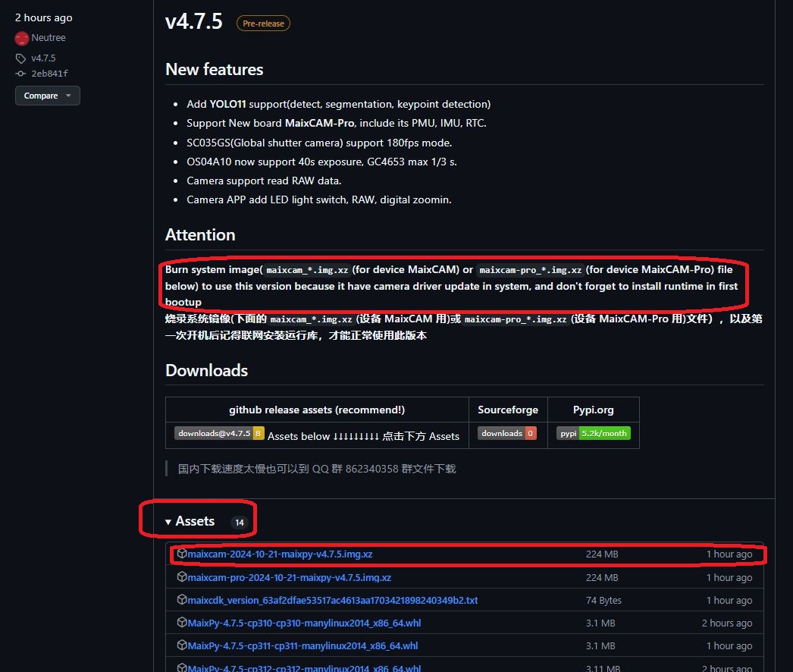Click package icon for maixcam-pro image
Screen dimensions: 793x672
click(x=182, y=577)
